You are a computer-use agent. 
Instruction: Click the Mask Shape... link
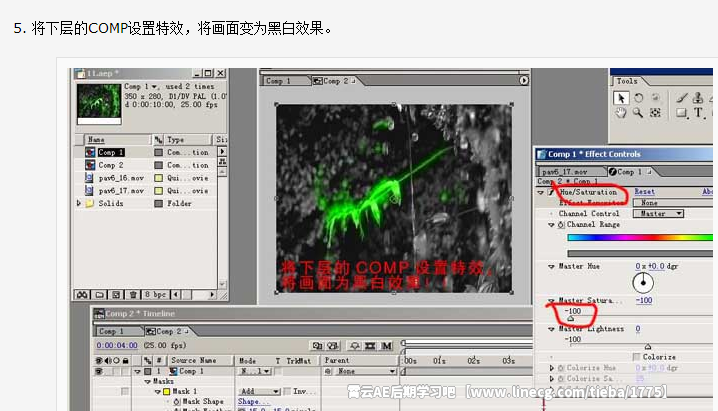pyautogui.click(x=253, y=401)
